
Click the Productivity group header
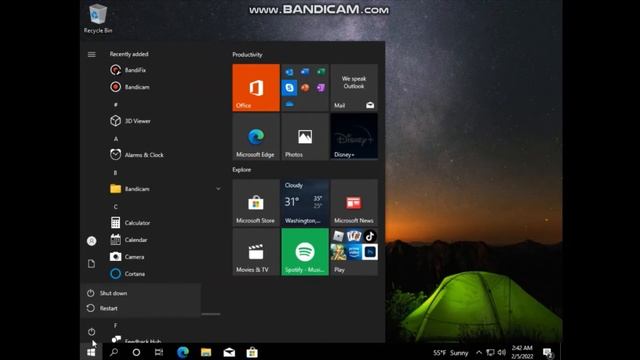tap(247, 55)
